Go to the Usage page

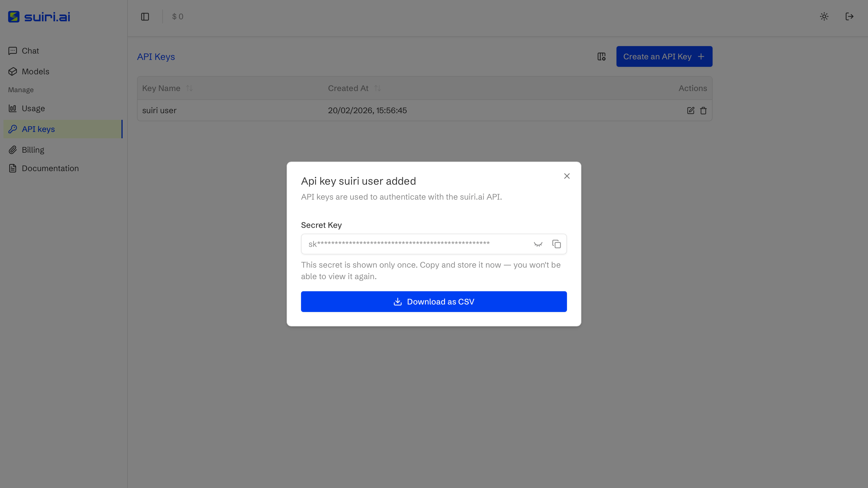point(63,109)
